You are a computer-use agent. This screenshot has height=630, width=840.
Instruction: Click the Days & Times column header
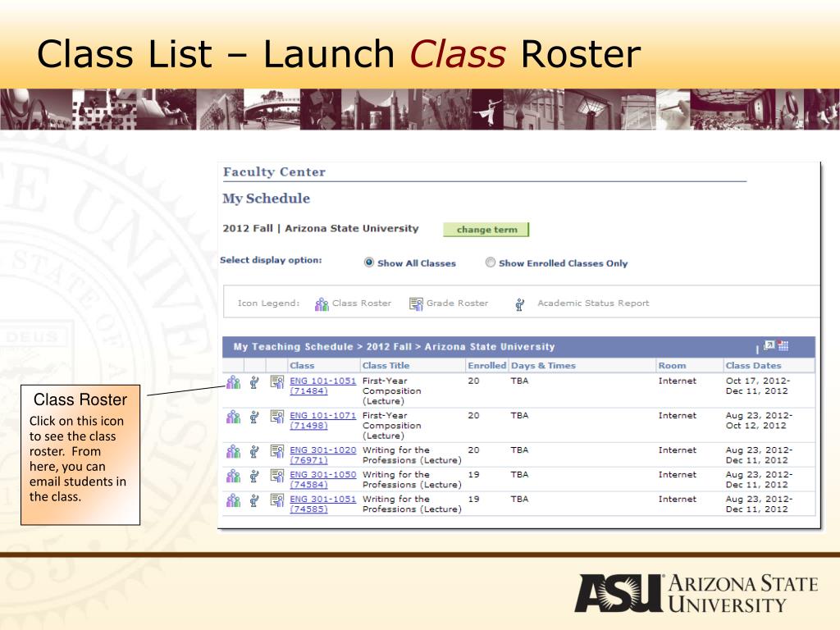tap(543, 365)
